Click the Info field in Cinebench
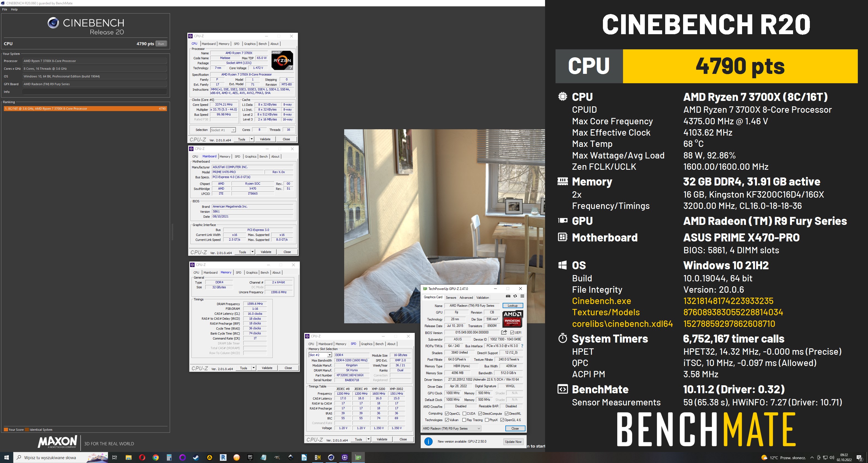Screen dimensions: 868x463 [x=95, y=92]
